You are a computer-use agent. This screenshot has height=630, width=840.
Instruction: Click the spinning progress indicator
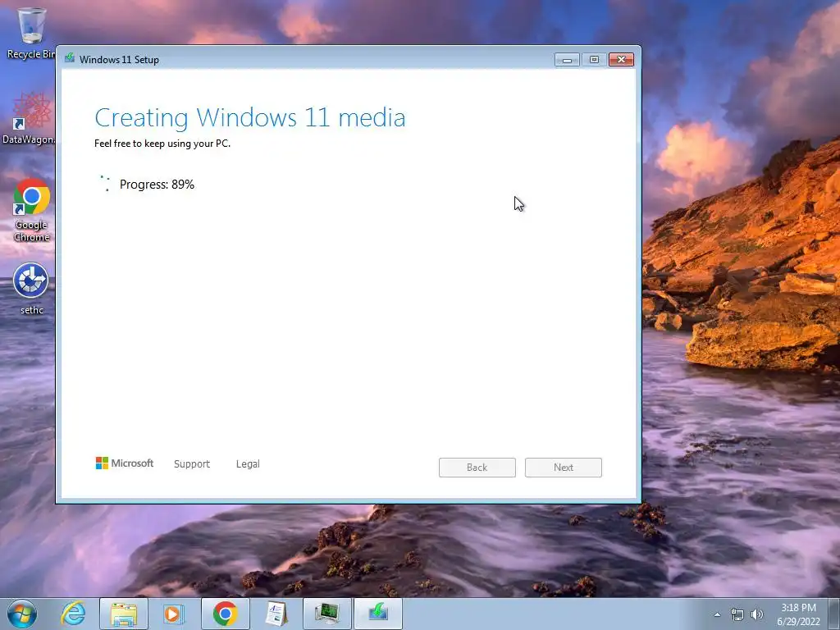click(x=105, y=183)
